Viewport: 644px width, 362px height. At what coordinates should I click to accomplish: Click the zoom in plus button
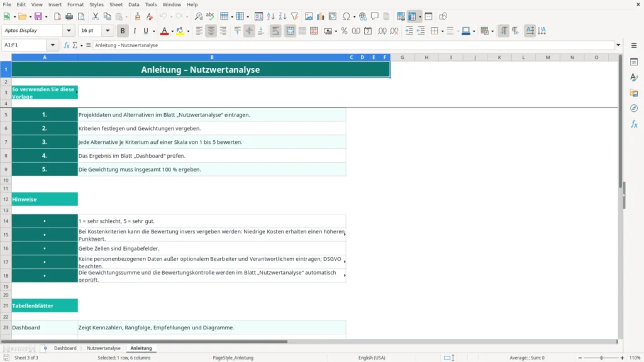pyautogui.click(x=622, y=358)
